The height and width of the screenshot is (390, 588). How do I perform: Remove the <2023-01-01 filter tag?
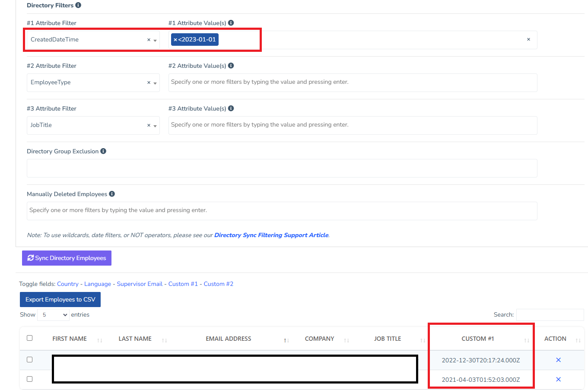pyautogui.click(x=175, y=40)
